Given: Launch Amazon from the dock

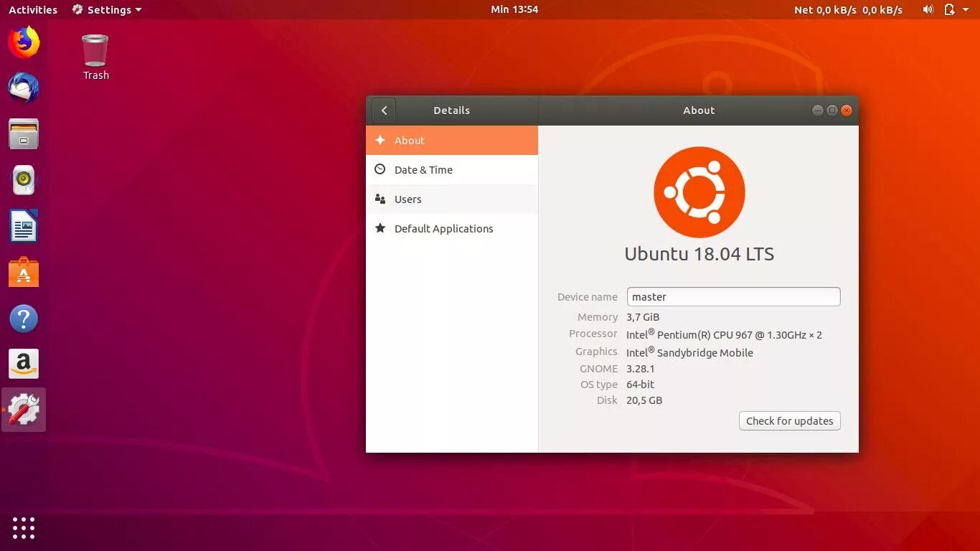Looking at the screenshot, I should [x=24, y=364].
